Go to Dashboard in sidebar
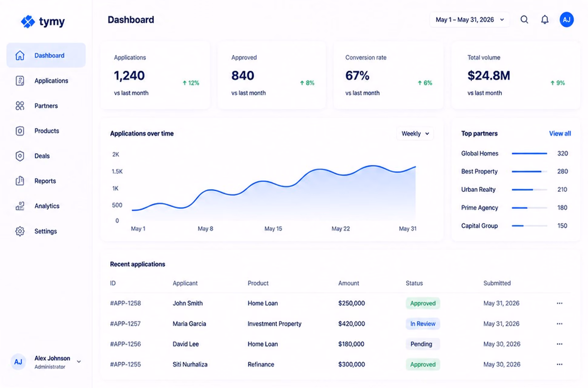 [x=46, y=55]
